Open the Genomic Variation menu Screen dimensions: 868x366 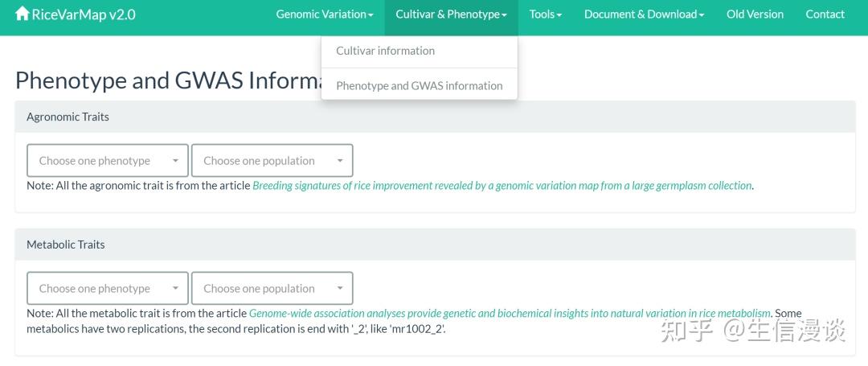coord(325,14)
